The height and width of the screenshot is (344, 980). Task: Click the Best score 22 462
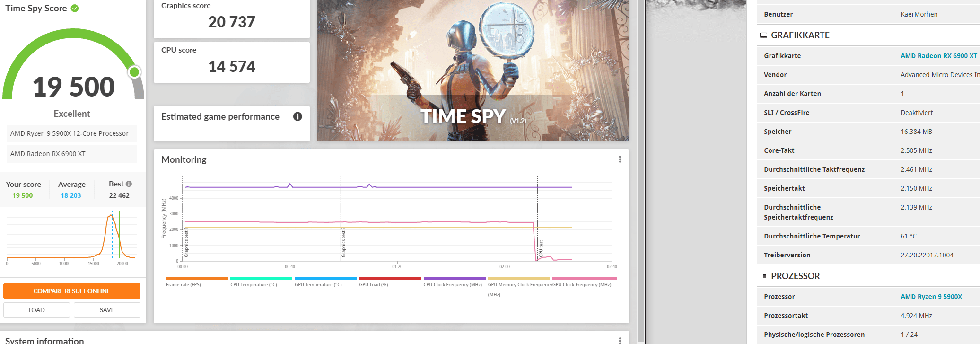click(119, 195)
